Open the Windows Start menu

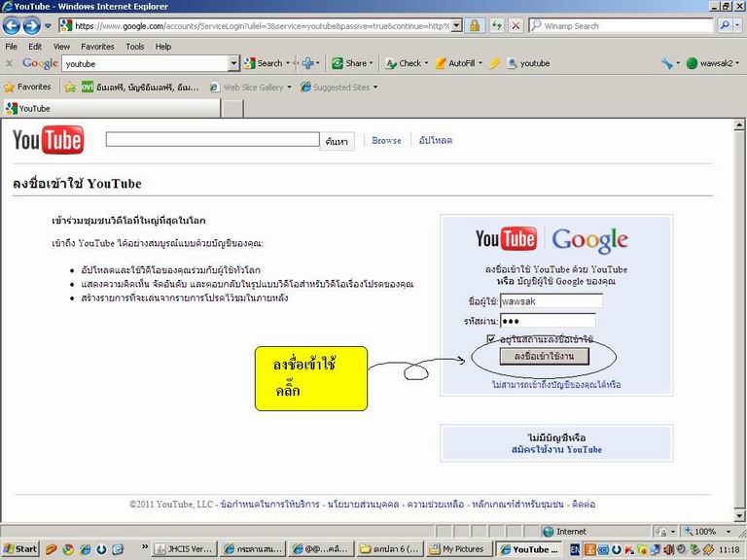pos(20,549)
